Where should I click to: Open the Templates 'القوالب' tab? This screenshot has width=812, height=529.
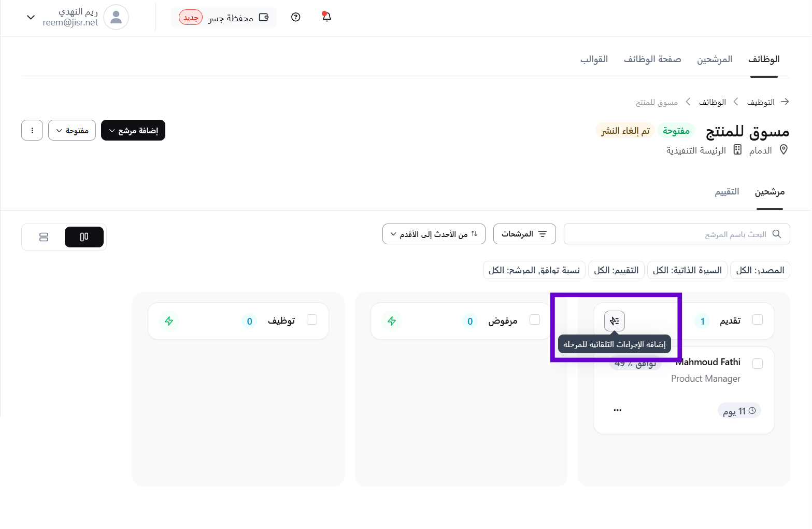point(594,59)
